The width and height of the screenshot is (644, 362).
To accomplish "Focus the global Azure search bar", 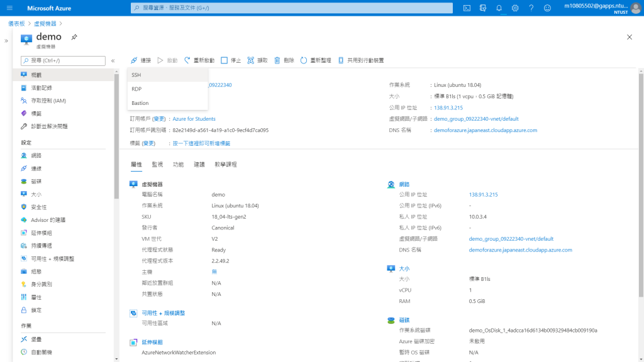I will 292,8.
